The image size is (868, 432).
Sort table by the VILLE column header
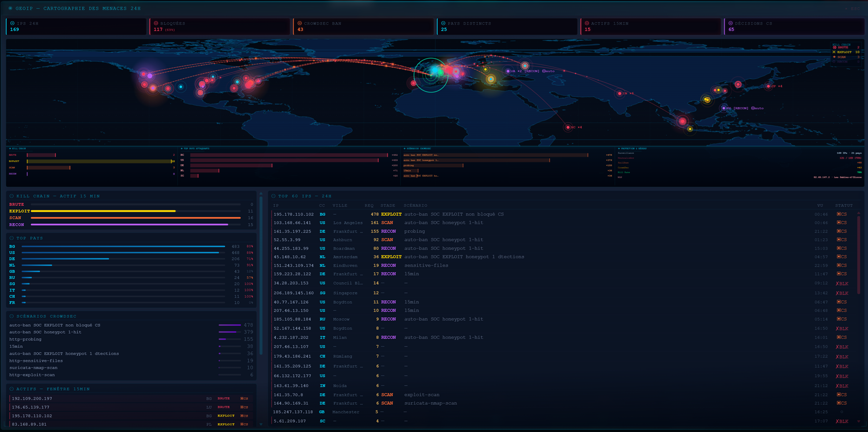tap(340, 205)
